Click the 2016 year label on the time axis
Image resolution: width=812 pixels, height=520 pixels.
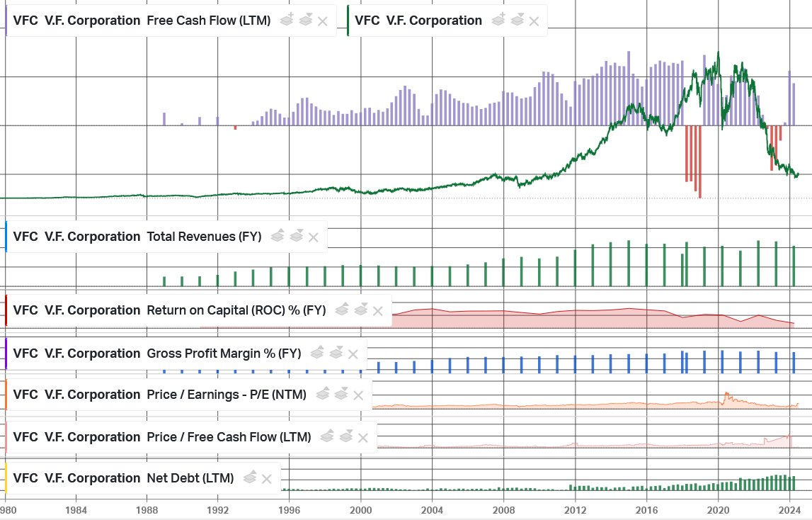tap(647, 510)
